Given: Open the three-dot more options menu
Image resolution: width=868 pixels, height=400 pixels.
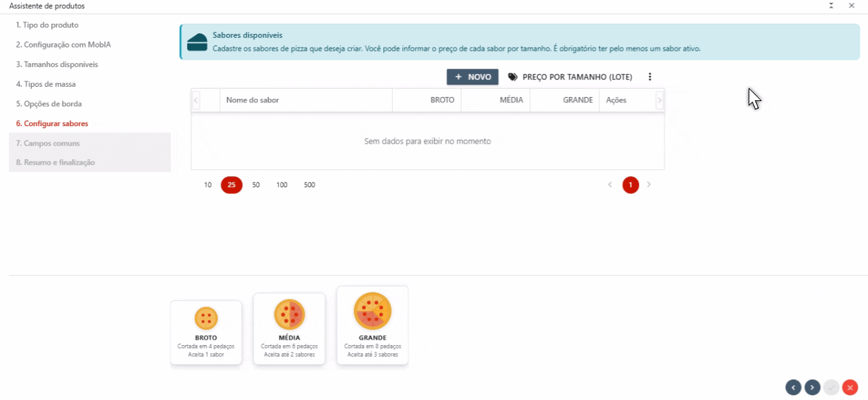Looking at the screenshot, I should tap(650, 77).
